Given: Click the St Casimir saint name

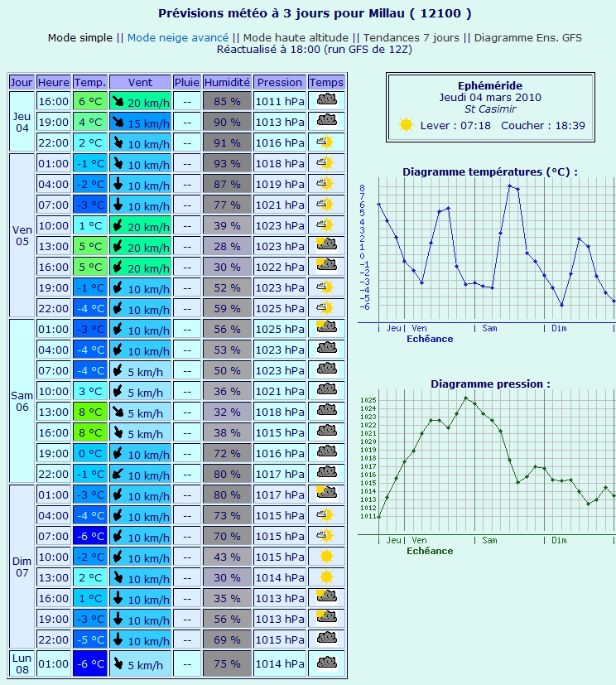Looking at the screenshot, I should (x=490, y=109).
